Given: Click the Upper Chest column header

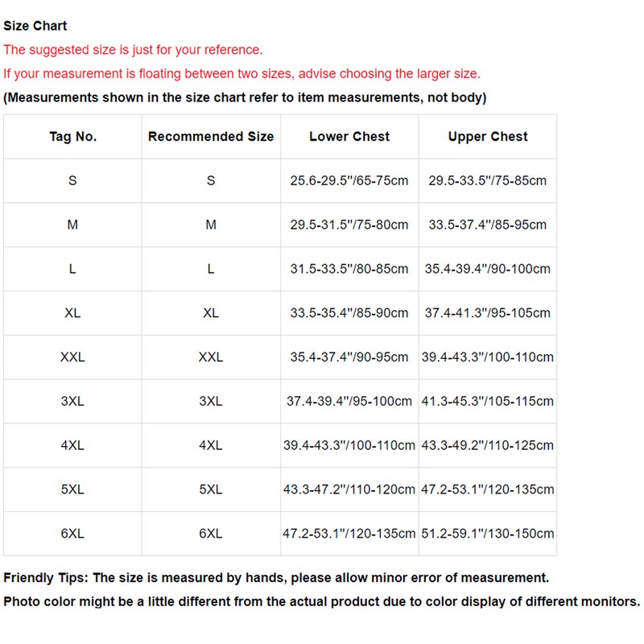Looking at the screenshot, I should point(488,137).
